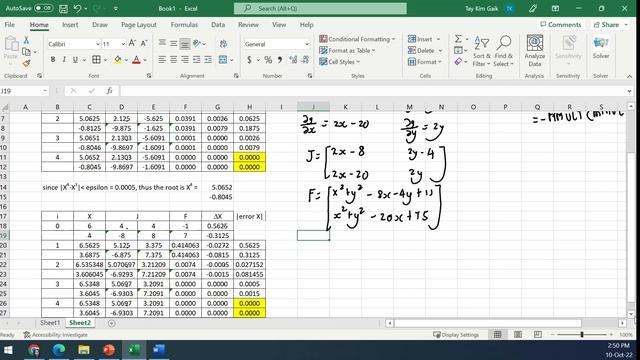This screenshot has width=640, height=360.
Task: Toggle Bottom Align
Action: point(185,44)
